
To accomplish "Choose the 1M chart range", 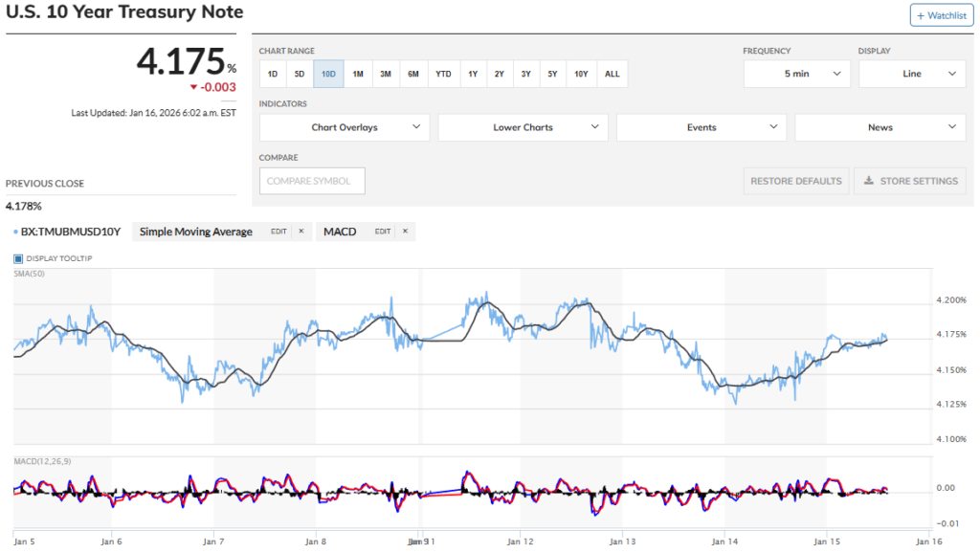I will click(357, 74).
